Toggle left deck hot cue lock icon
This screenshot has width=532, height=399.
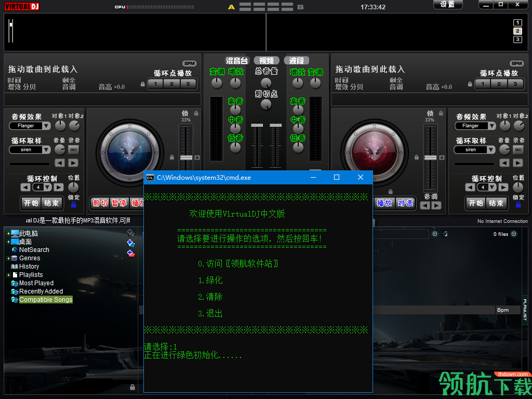click(143, 84)
